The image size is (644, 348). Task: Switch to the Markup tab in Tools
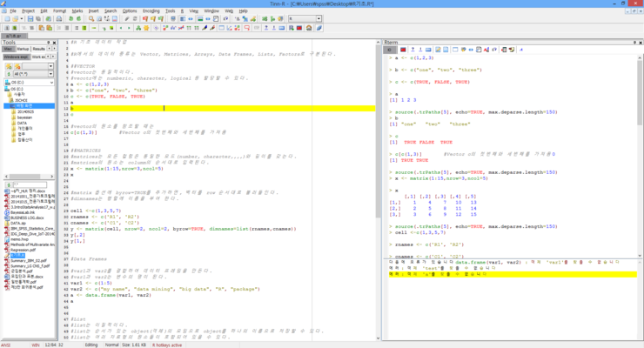coord(23,49)
